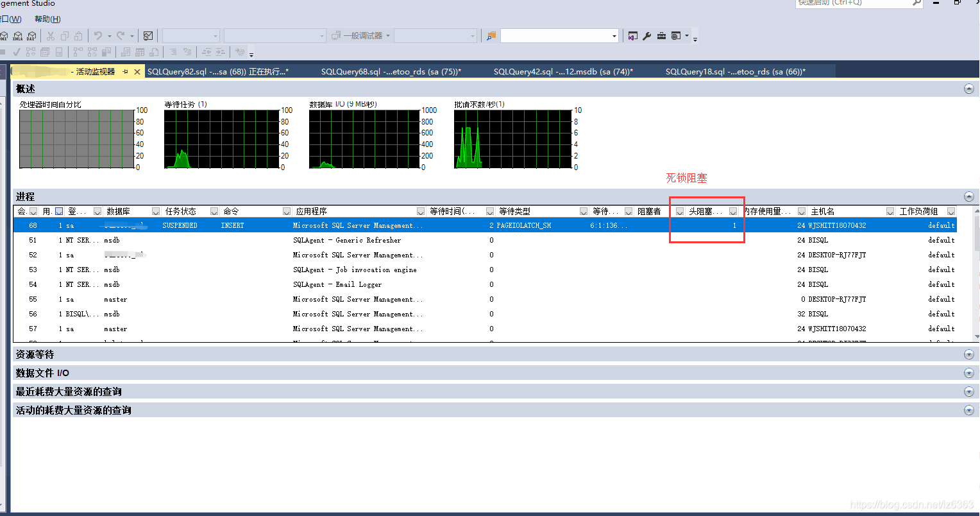The width and height of the screenshot is (980, 516).
Task: Click the 数据库 I/O graph
Action: point(366,139)
